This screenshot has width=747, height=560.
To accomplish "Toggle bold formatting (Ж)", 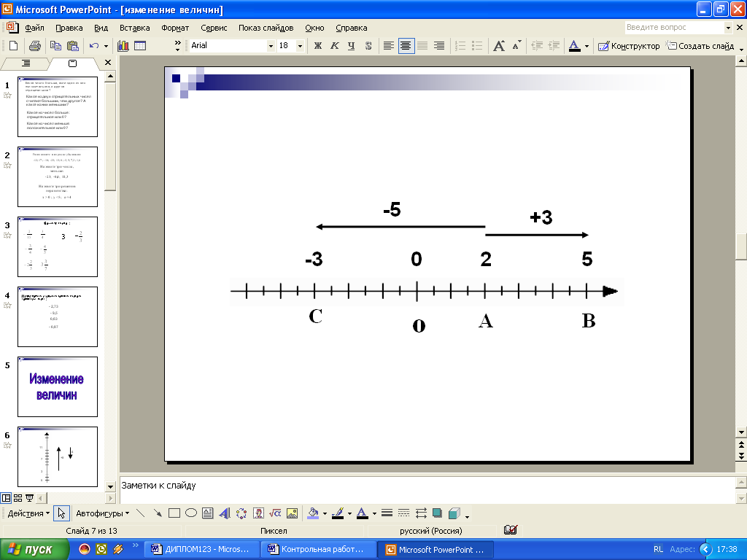I will click(318, 46).
